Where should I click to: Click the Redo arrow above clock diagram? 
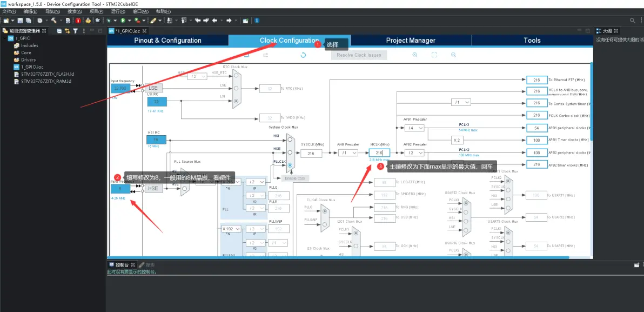[266, 55]
